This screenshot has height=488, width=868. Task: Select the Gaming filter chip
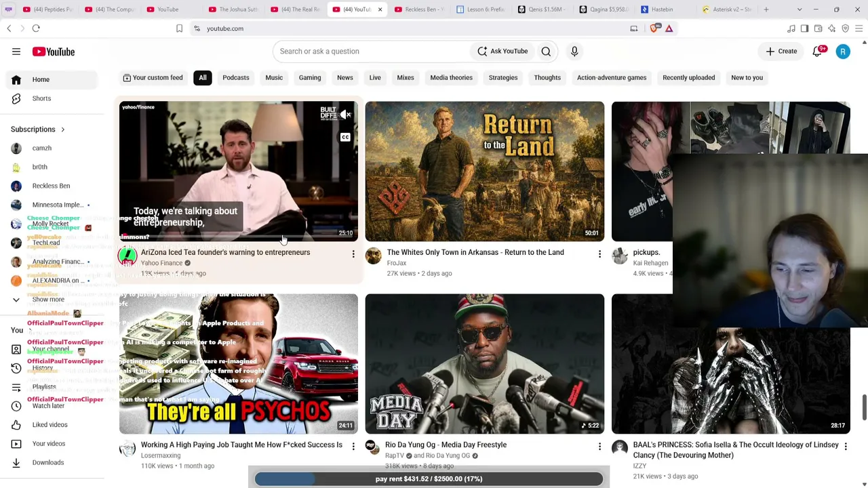click(x=310, y=78)
